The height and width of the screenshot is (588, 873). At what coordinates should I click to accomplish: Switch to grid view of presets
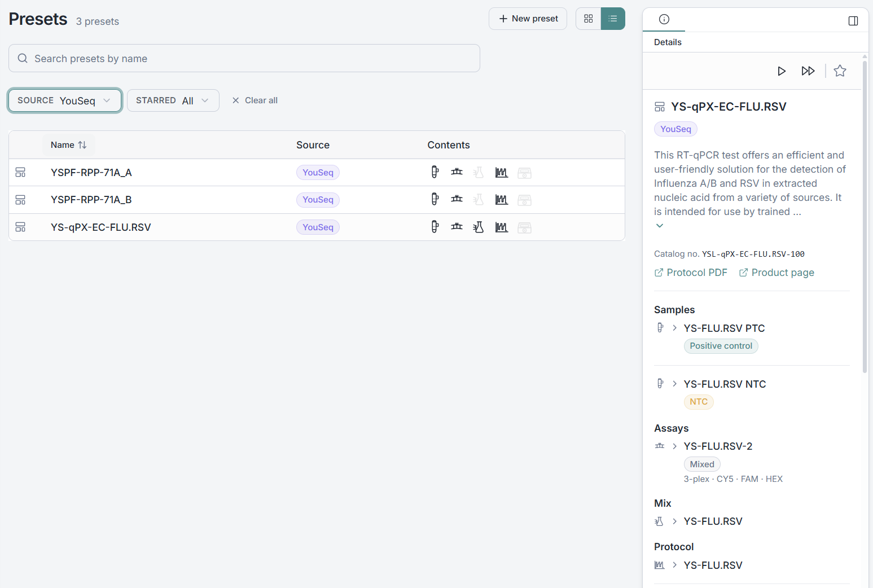click(x=589, y=19)
